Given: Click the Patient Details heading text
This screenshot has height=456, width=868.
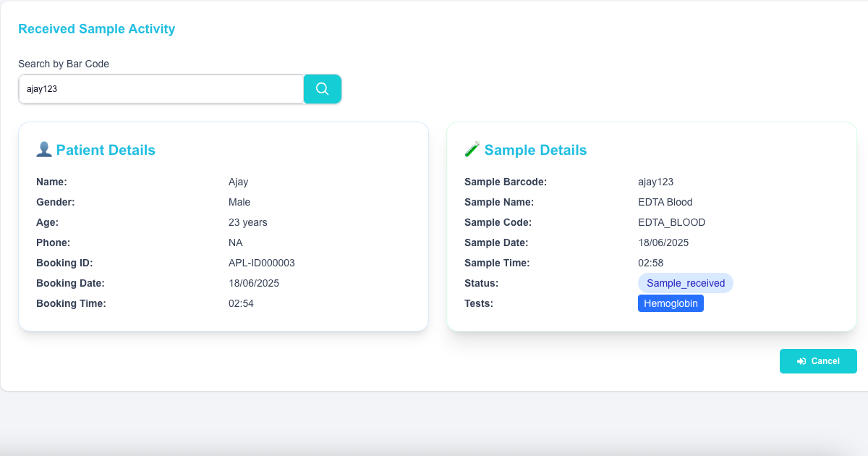Looking at the screenshot, I should coord(106,151).
